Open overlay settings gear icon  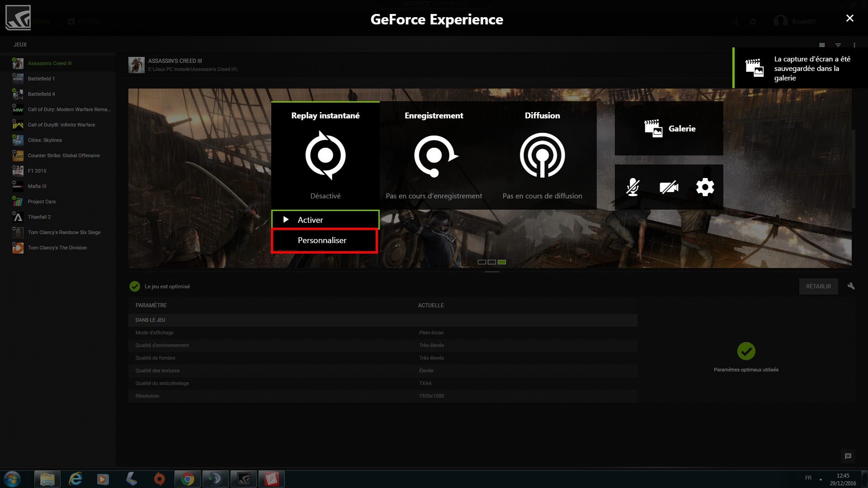click(705, 187)
